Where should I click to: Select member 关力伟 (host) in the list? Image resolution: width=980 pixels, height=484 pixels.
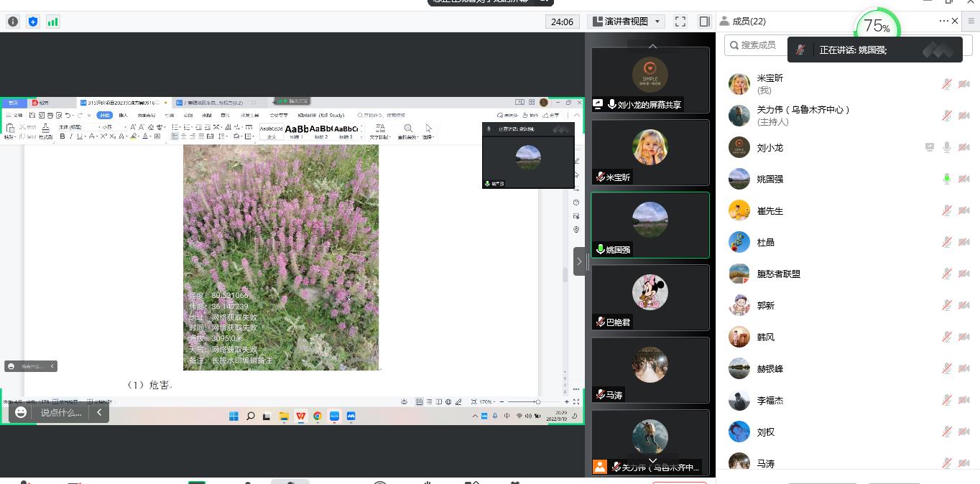coord(803,116)
